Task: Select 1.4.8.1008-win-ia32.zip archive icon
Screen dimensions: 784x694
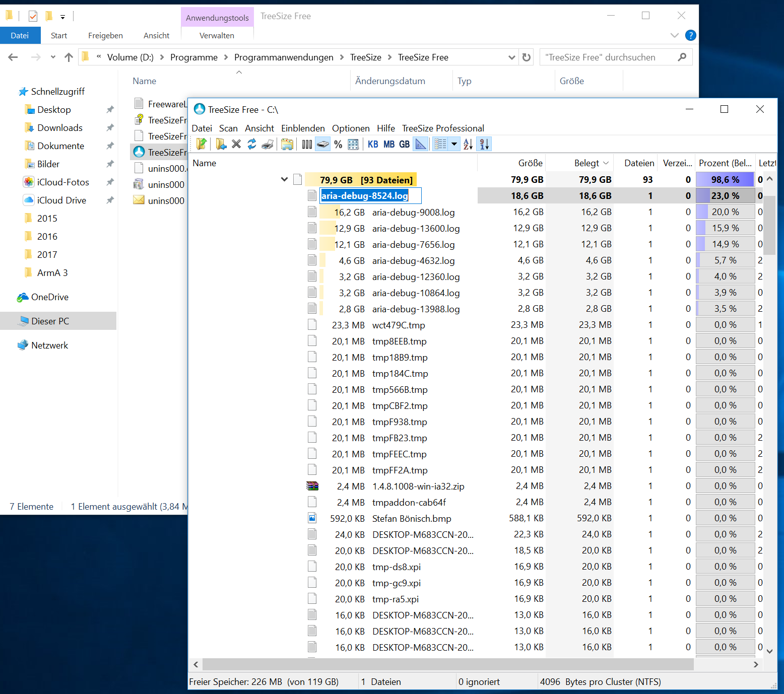Action: pyautogui.click(x=312, y=486)
